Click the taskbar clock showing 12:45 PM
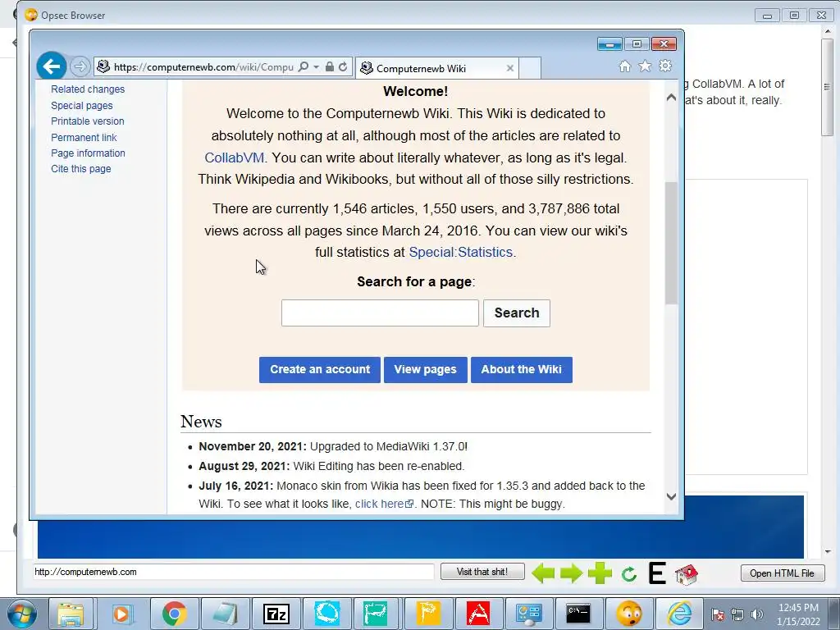This screenshot has width=840, height=630. pyautogui.click(x=798, y=614)
